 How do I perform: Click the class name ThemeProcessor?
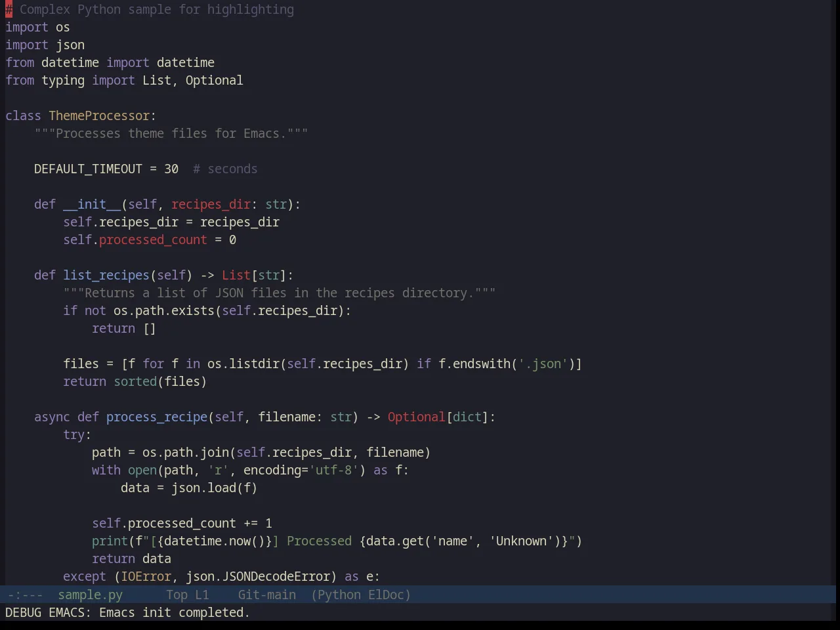click(x=99, y=115)
